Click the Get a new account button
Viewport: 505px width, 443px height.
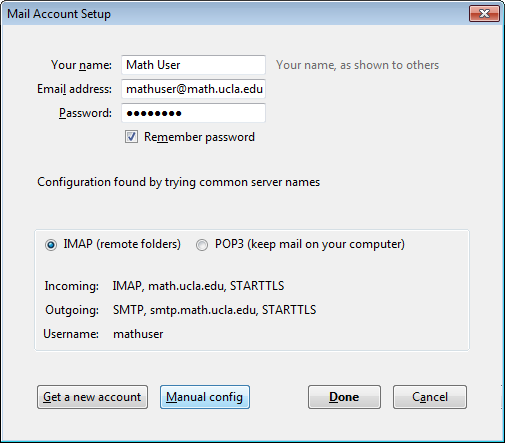point(92,397)
